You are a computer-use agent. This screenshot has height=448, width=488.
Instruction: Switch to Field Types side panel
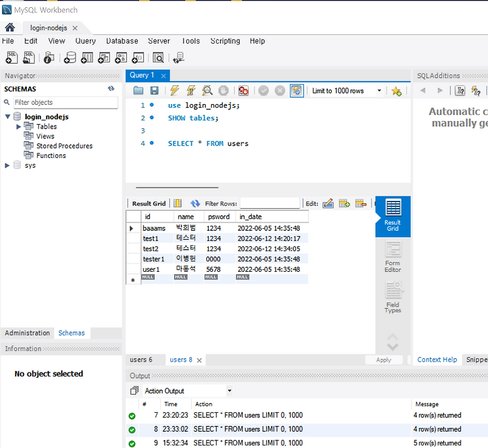[393, 297]
